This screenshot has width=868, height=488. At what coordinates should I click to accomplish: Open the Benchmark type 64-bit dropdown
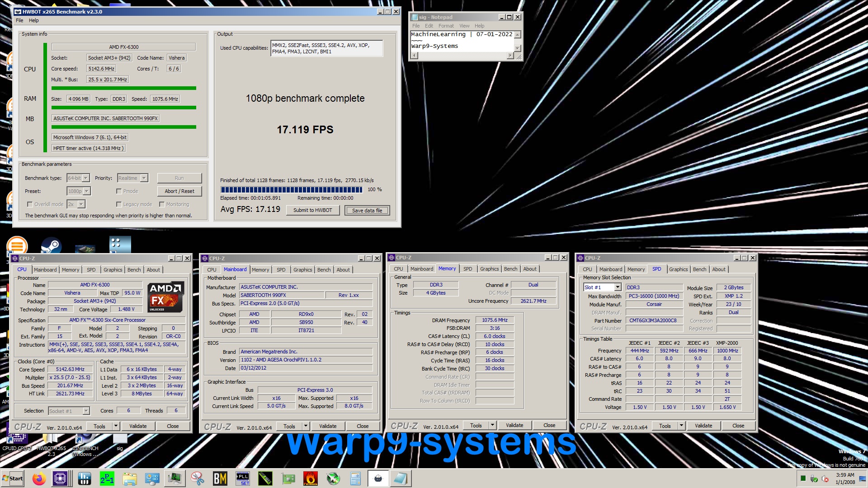coord(78,178)
